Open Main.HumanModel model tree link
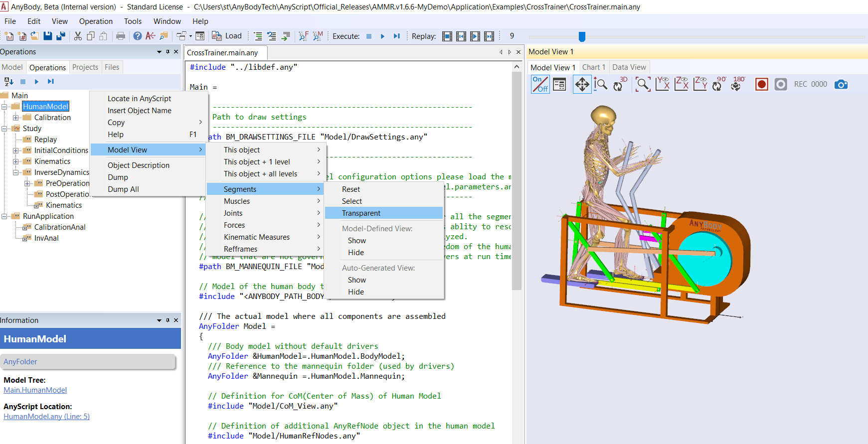The image size is (868, 444). pyautogui.click(x=35, y=390)
